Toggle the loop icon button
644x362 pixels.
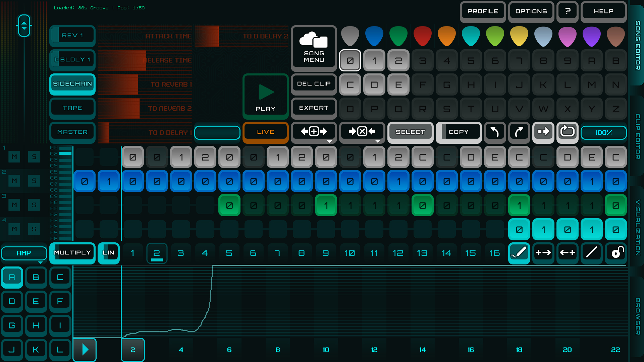click(567, 132)
